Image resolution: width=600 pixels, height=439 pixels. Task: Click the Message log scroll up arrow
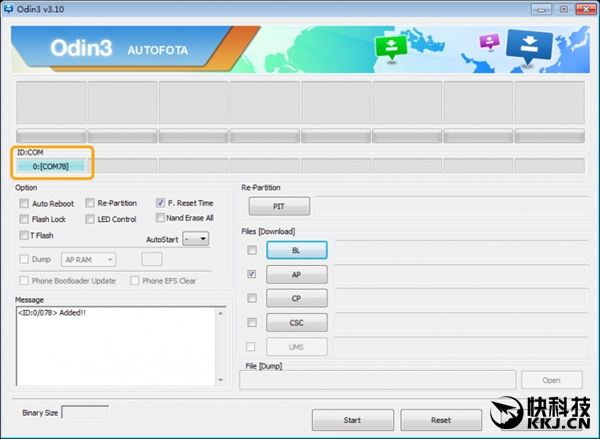click(x=221, y=313)
